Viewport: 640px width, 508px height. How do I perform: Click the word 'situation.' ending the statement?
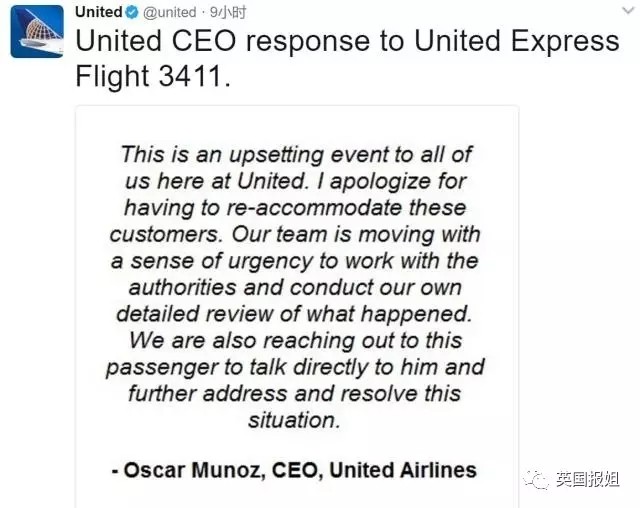[x=294, y=420]
